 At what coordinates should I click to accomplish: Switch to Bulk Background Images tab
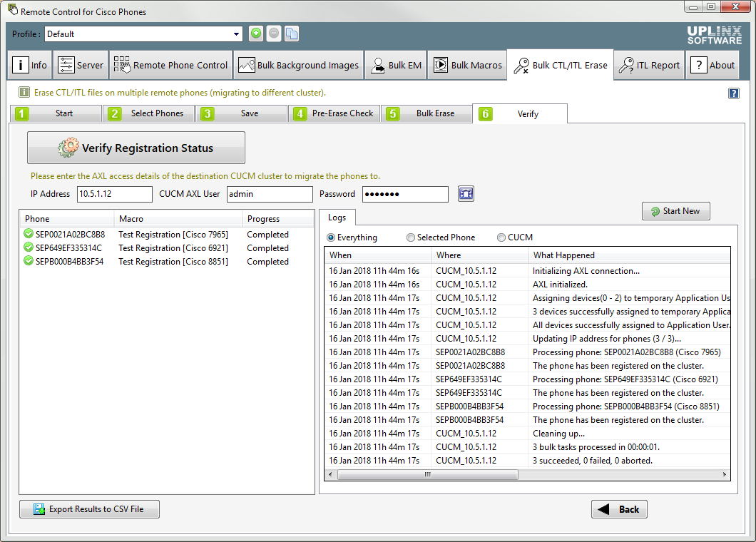pyautogui.click(x=298, y=65)
